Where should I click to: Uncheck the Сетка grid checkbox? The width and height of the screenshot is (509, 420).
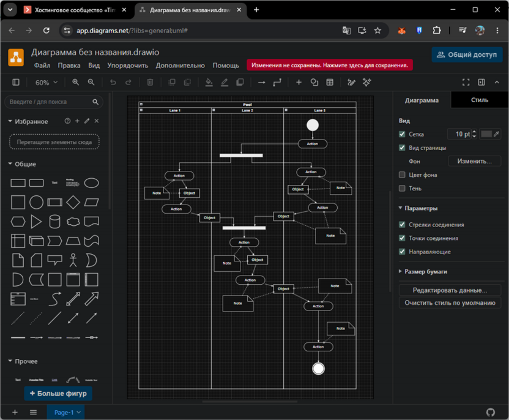pyautogui.click(x=402, y=134)
